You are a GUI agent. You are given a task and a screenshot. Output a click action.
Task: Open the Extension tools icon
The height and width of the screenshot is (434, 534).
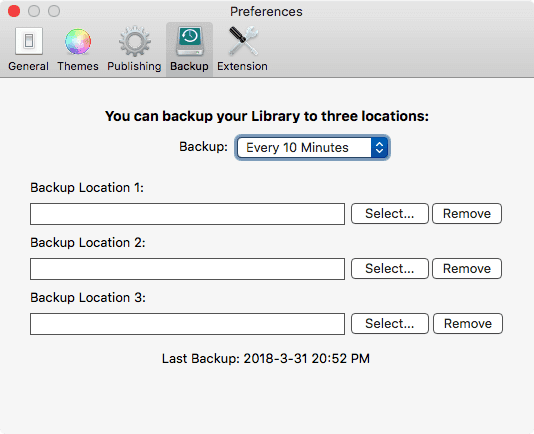coord(243,41)
